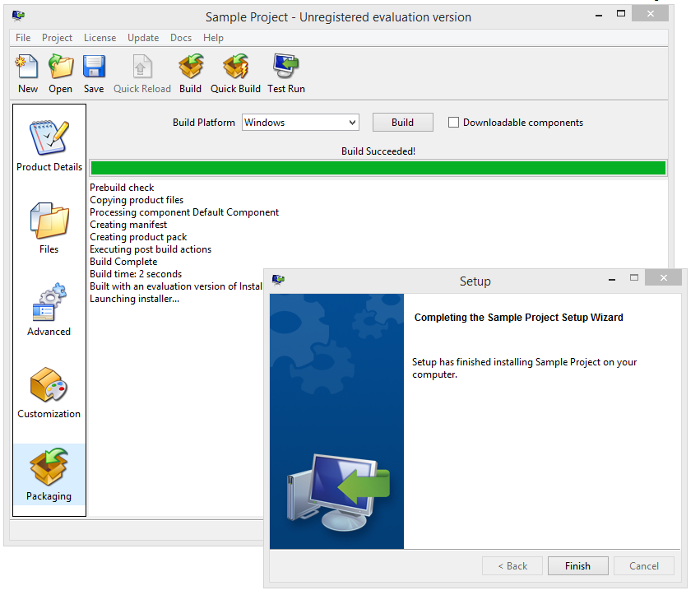Open the Update menu
This screenshot has height=595, width=700.
click(x=143, y=38)
